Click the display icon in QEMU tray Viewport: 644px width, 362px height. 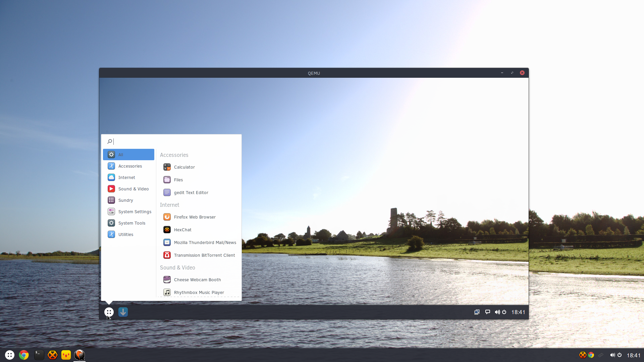point(477,312)
